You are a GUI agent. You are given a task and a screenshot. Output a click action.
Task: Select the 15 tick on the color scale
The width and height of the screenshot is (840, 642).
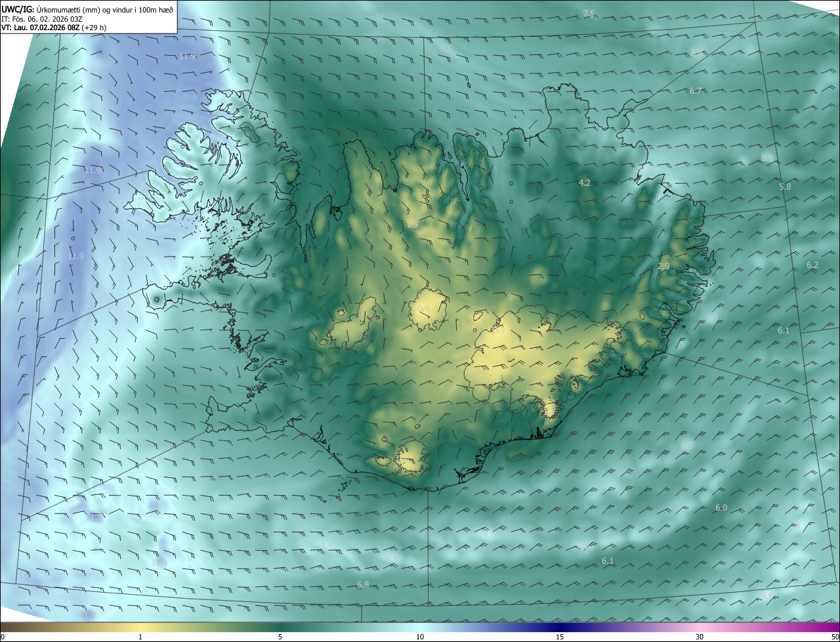pos(560,637)
